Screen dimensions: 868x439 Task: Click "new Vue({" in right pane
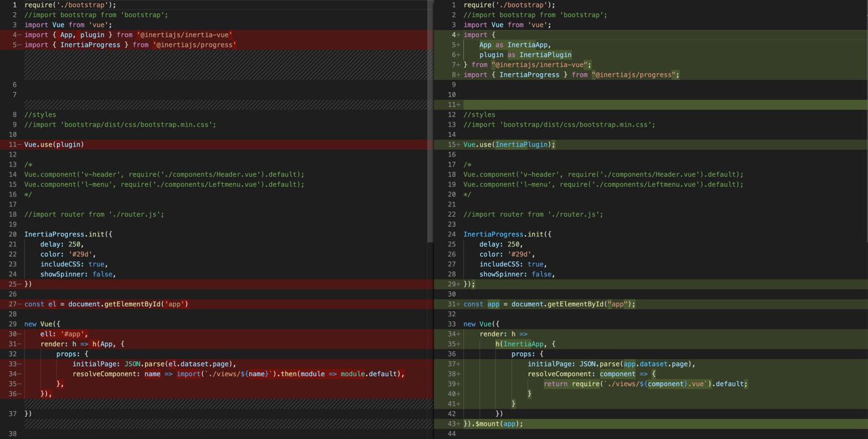click(481, 324)
